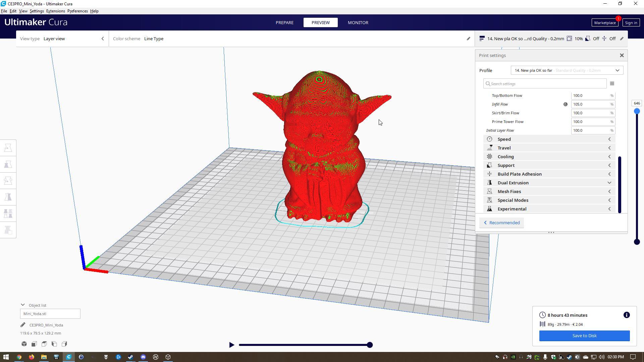Image resolution: width=644 pixels, height=362 pixels.
Task: Open the Profile dropdown
Action: coord(567,70)
